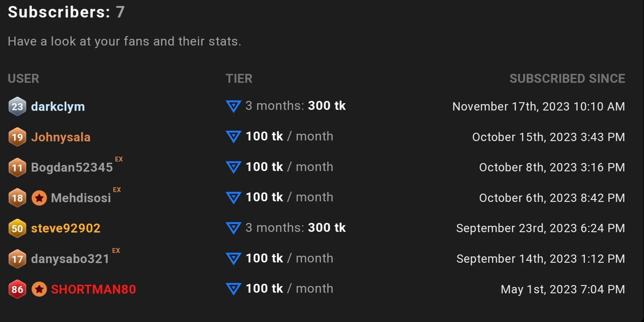Screen dimensions: 644x322
Task: Click darkclym's level 23 badge icon
Action: point(17,107)
